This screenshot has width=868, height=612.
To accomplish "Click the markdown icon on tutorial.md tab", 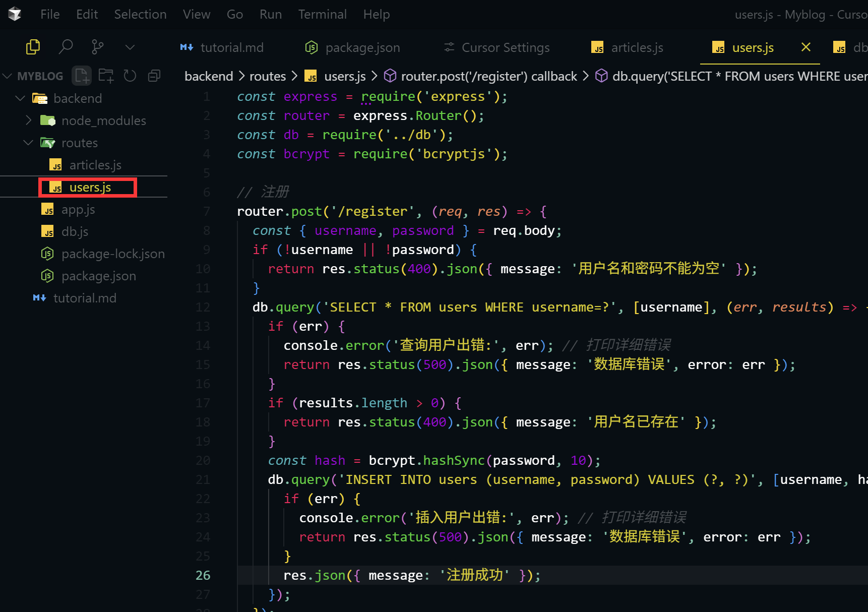I will point(187,47).
